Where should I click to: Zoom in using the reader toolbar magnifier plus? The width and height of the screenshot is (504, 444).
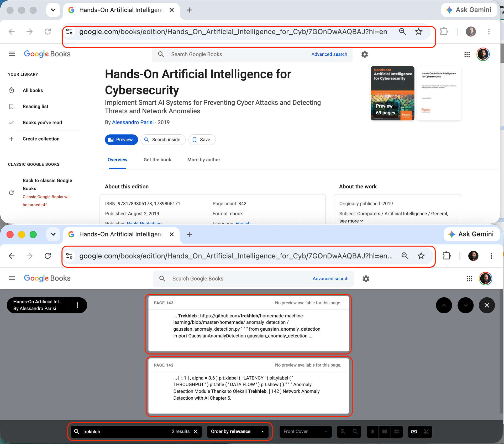click(343, 432)
